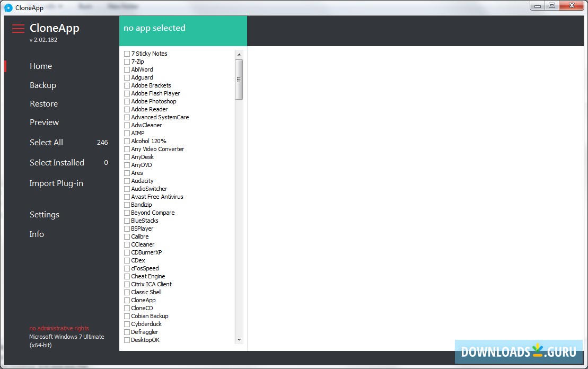Enable the Cobian Backup checkbox
588x369 pixels.
pos(127,316)
